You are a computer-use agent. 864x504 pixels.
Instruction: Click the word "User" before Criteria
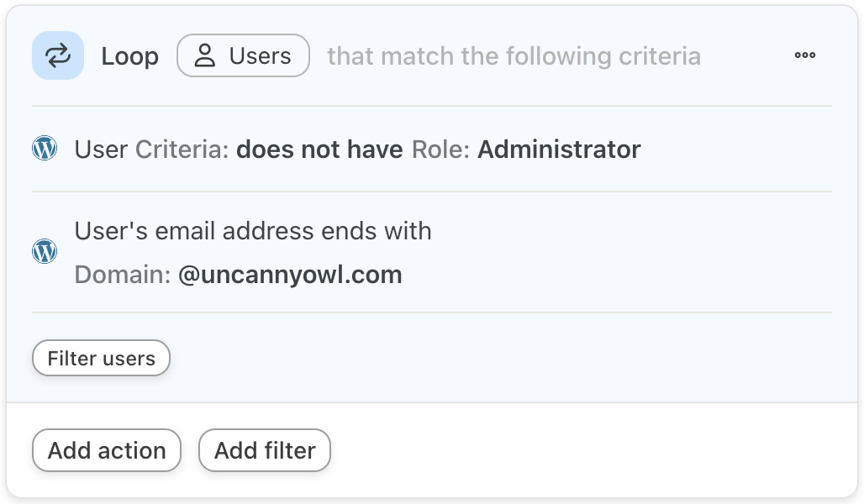pyautogui.click(x=102, y=150)
